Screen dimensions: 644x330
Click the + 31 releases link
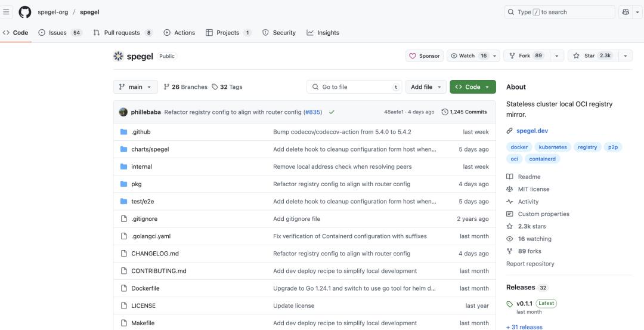(x=525, y=327)
